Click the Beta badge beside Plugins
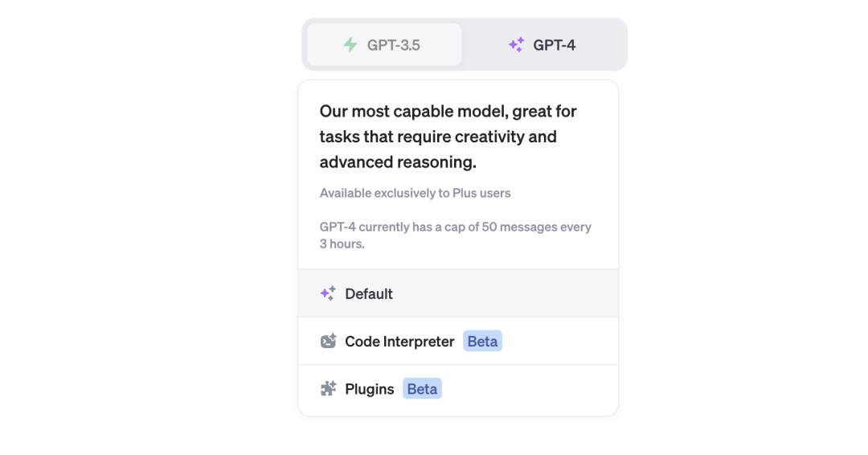 tap(423, 388)
